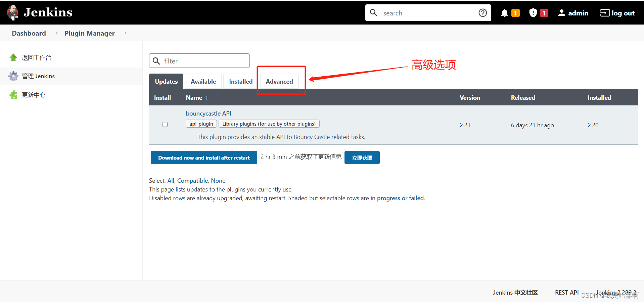The height and width of the screenshot is (302, 644).
Task: Switch to the Installed tab
Action: 241,82
